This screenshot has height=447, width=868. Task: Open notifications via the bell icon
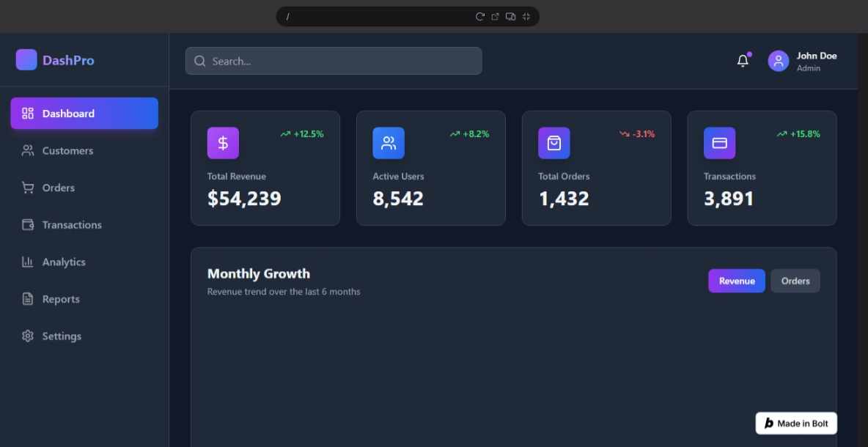pos(743,61)
